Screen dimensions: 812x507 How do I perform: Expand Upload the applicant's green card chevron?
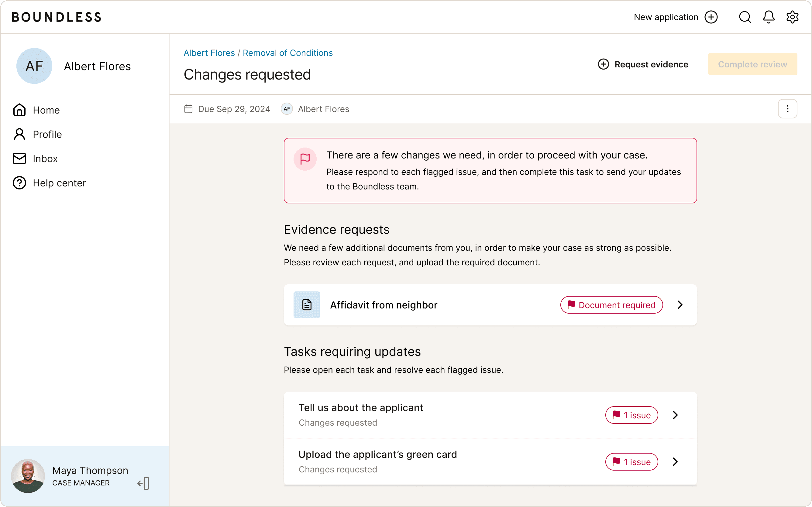tap(675, 462)
